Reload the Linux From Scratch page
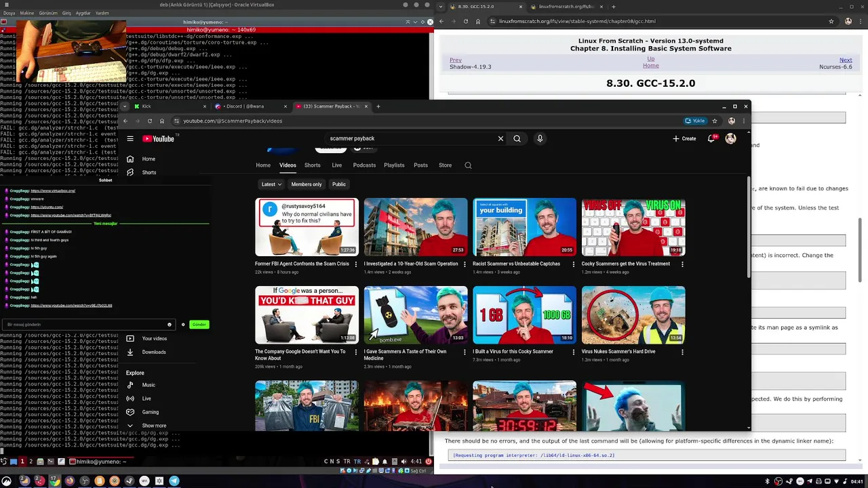This screenshot has width=868, height=488. point(465,21)
